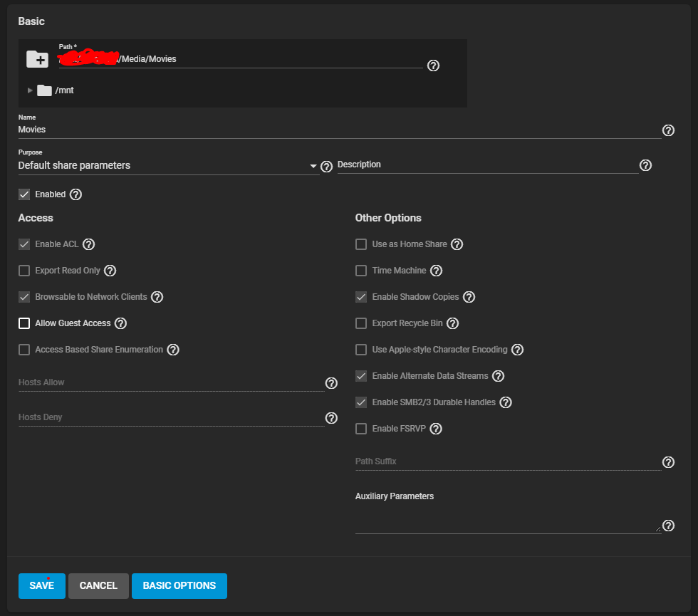Viewport: 698px width, 616px height.
Task: Click the Cancel button
Action: click(x=98, y=585)
